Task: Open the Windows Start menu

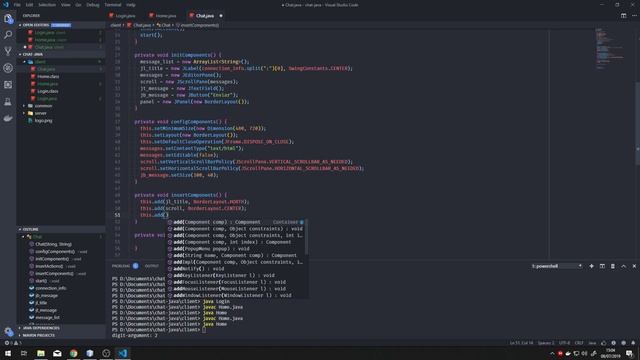Action: [x=8, y=353]
